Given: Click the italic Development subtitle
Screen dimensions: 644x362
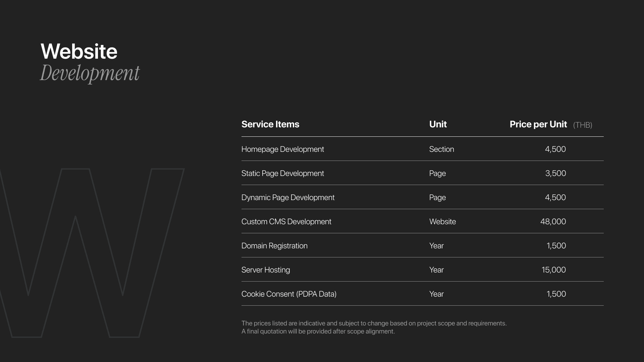Looking at the screenshot, I should coord(90,73).
